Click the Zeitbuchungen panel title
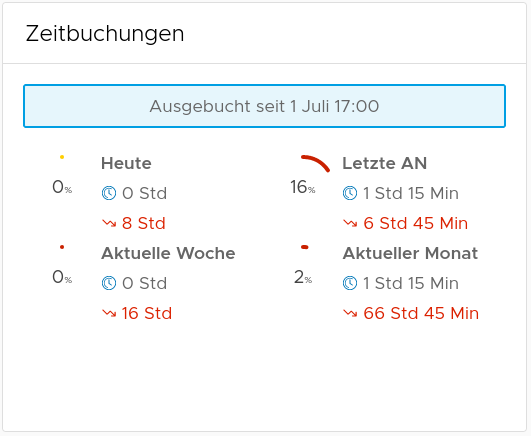The height and width of the screenshot is (436, 531). tap(105, 34)
